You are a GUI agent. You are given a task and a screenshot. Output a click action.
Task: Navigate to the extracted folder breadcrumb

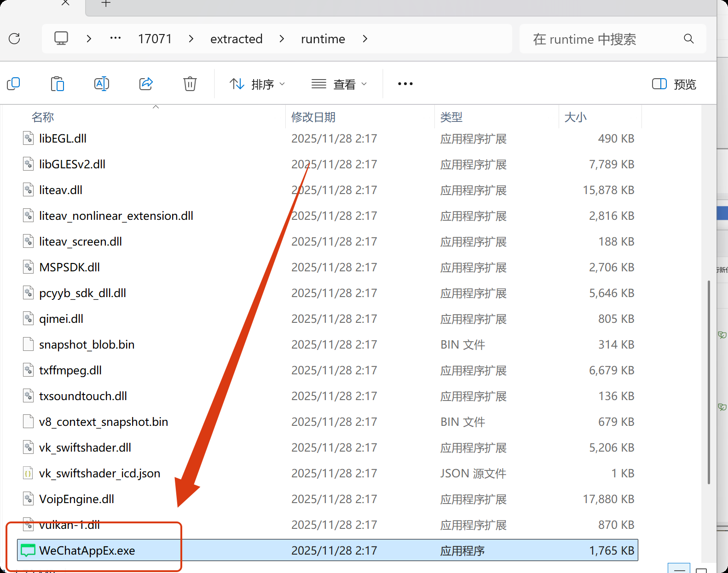pyautogui.click(x=236, y=39)
